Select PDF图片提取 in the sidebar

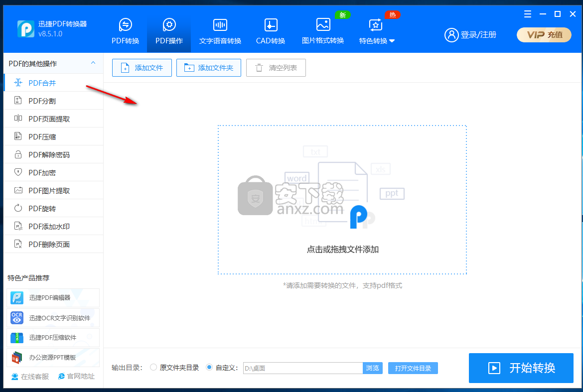[x=53, y=190]
